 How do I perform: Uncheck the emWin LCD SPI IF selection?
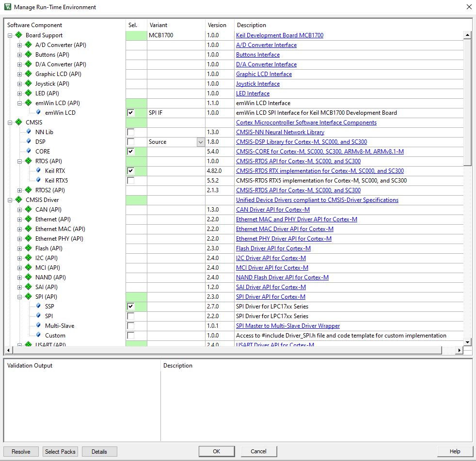tap(130, 112)
